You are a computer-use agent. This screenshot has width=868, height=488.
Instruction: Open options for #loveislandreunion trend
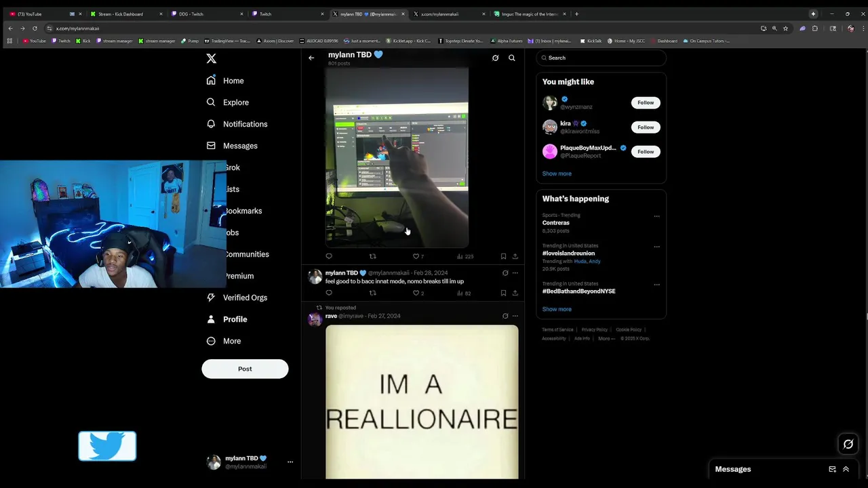(x=656, y=247)
